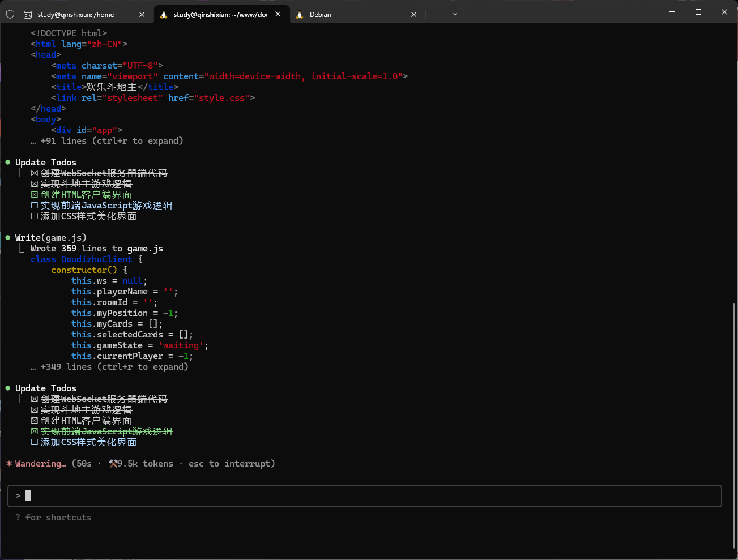Close the Debian terminal tab
738x560 pixels.
tap(414, 14)
